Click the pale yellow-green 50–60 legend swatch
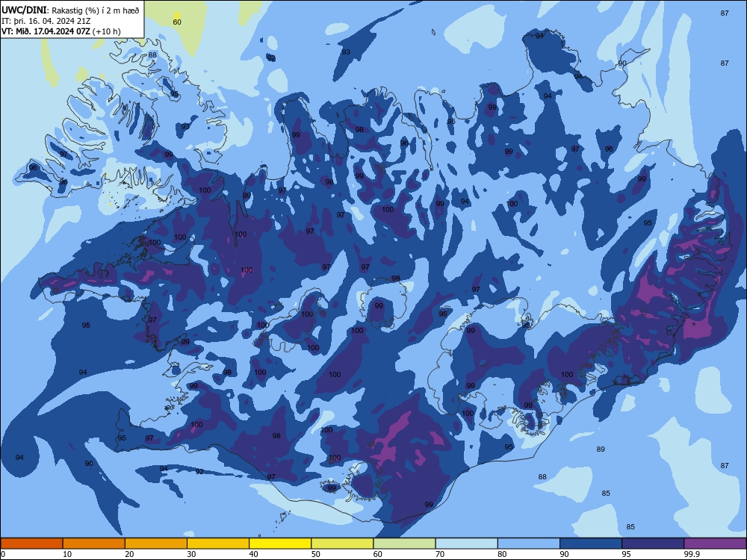 click(x=342, y=544)
